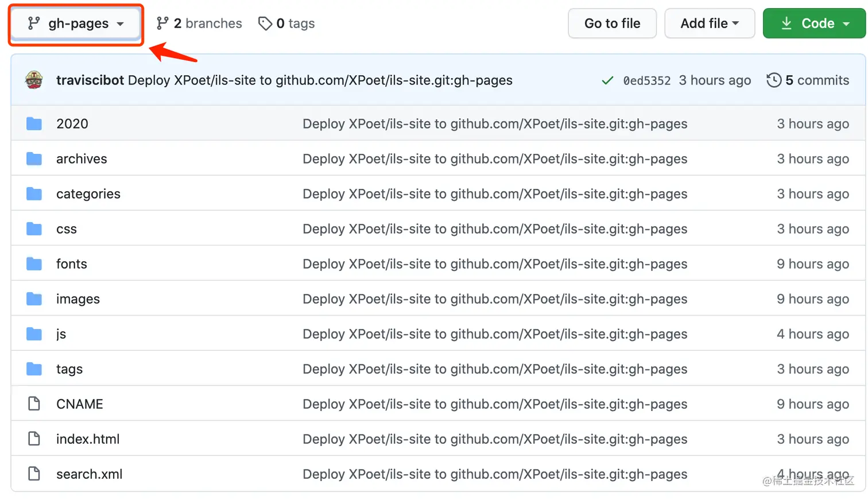Screen dimensions: 868x500
Task: Click '4 hours ago' in the js row
Action: coord(813,334)
